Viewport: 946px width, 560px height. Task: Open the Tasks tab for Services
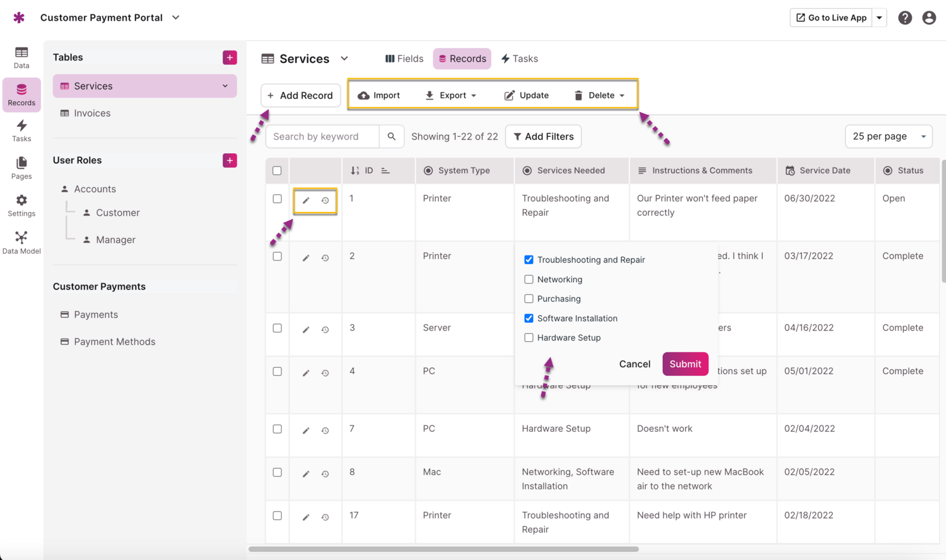pyautogui.click(x=519, y=58)
